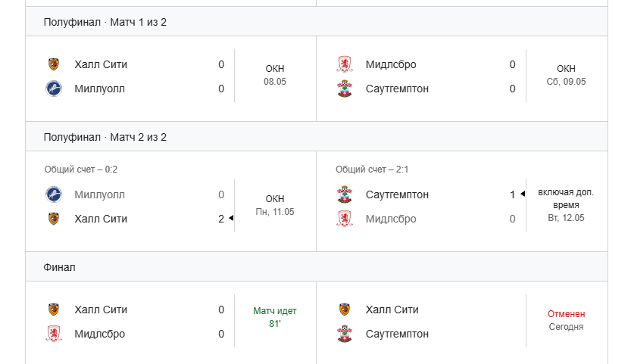Click the "Полуфинал · Матч 1 из 2" header
Screen dimensions: 634x364
pos(317,22)
